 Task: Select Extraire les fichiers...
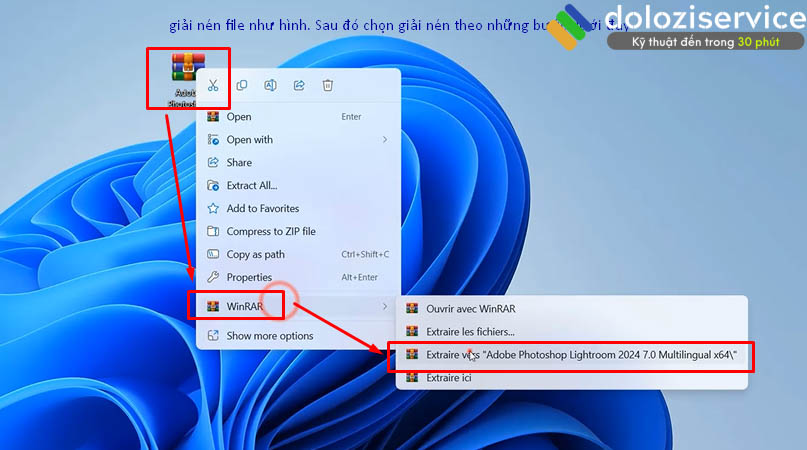point(571,332)
